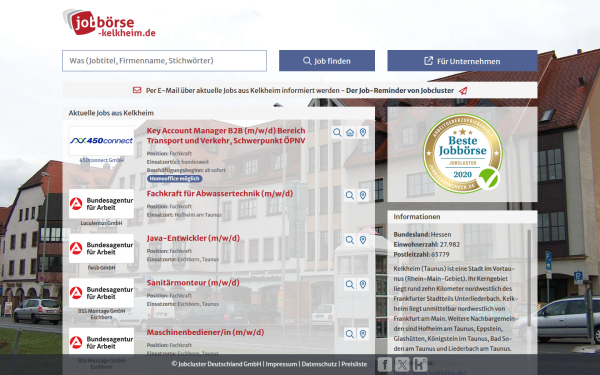Open Fachkraft für Abwassertechnik job link
The width and height of the screenshot is (600, 375).
pos(220,194)
